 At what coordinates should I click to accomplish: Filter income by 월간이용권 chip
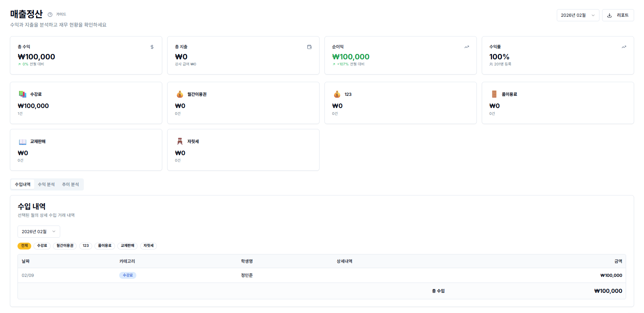[x=65, y=246]
